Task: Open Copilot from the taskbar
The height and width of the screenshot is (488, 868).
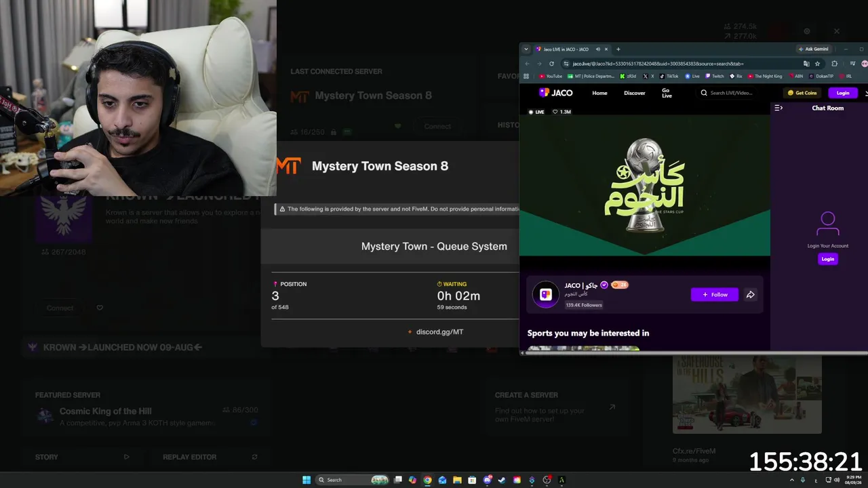Action: click(x=412, y=480)
